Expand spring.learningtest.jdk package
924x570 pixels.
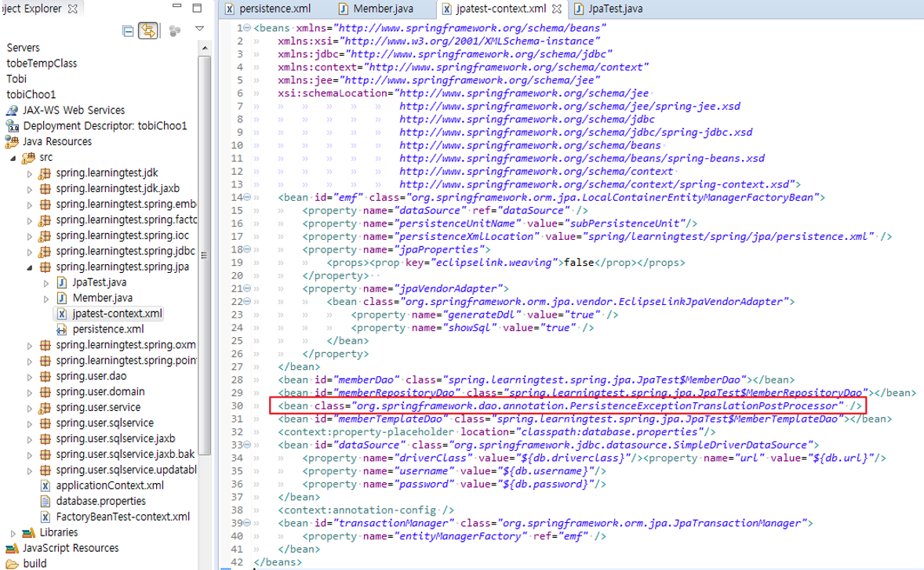[x=30, y=174]
